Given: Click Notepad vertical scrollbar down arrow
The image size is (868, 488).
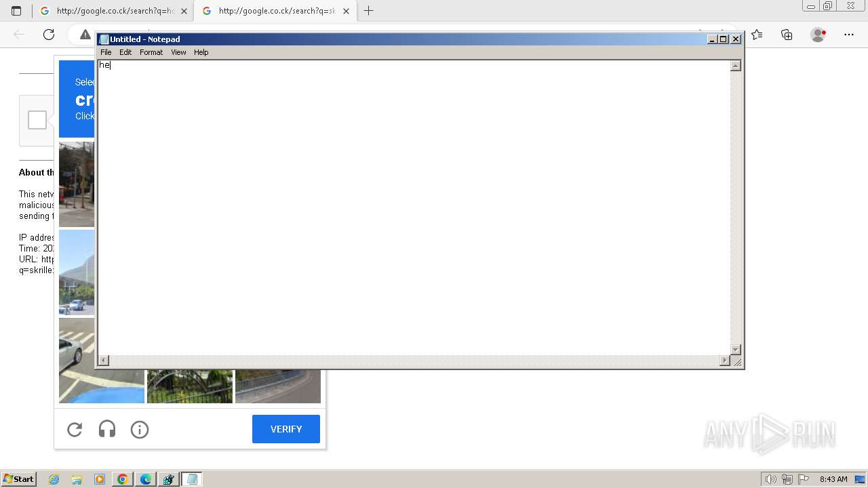Looking at the screenshot, I should coord(735,349).
